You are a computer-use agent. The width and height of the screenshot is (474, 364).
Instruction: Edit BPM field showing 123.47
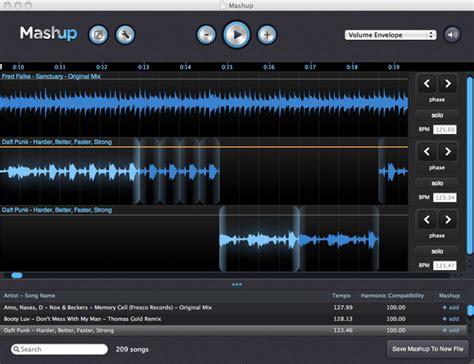pos(445,266)
